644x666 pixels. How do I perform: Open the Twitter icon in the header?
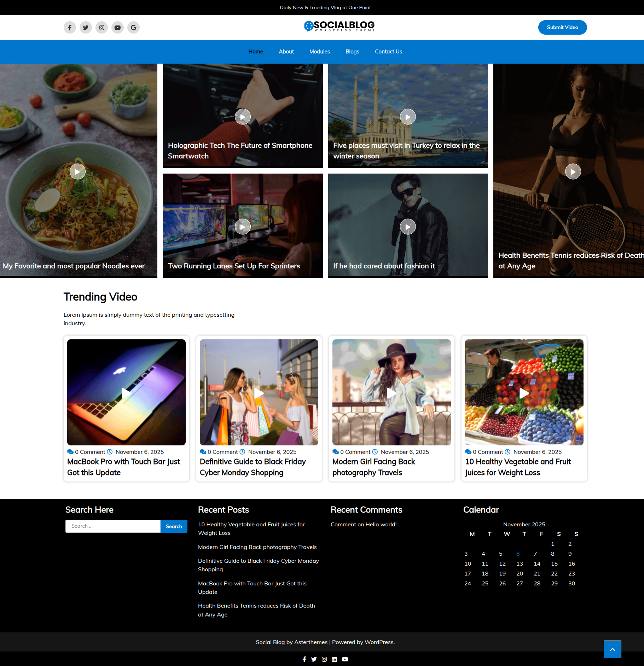(86, 28)
